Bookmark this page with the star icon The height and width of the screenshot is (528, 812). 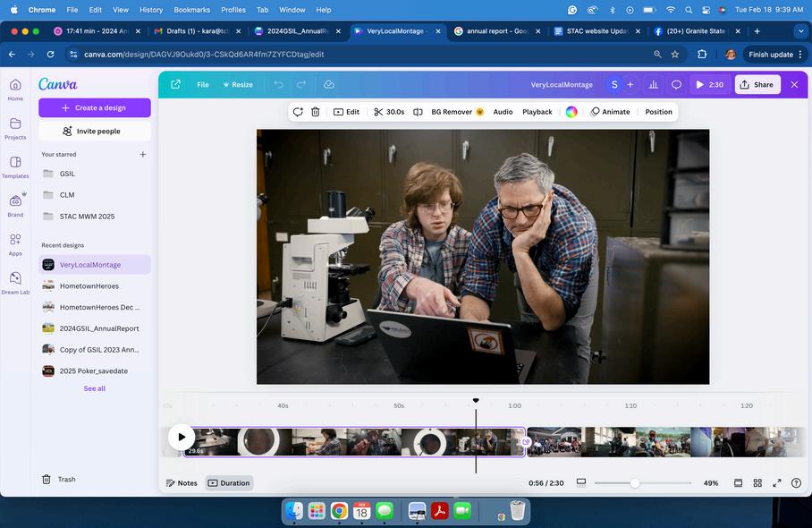click(675, 55)
